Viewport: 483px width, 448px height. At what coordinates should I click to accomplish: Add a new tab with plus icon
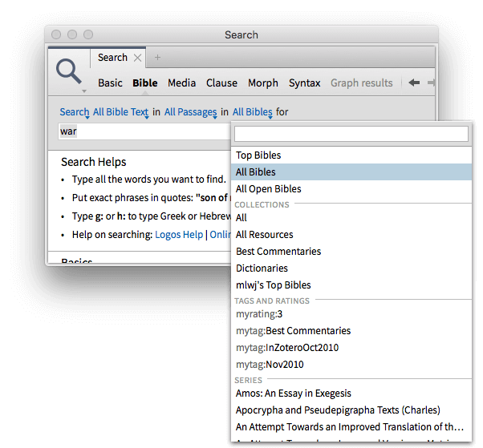[x=157, y=58]
